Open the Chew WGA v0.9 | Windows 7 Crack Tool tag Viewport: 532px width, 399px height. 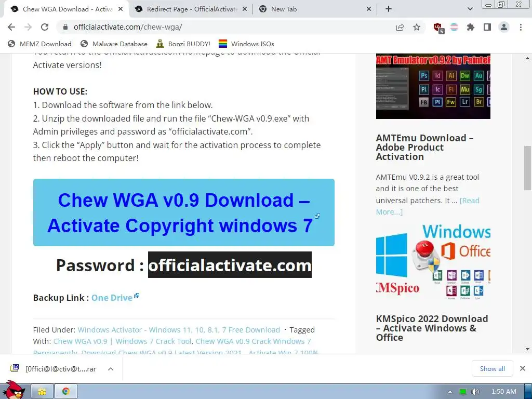coord(122,341)
